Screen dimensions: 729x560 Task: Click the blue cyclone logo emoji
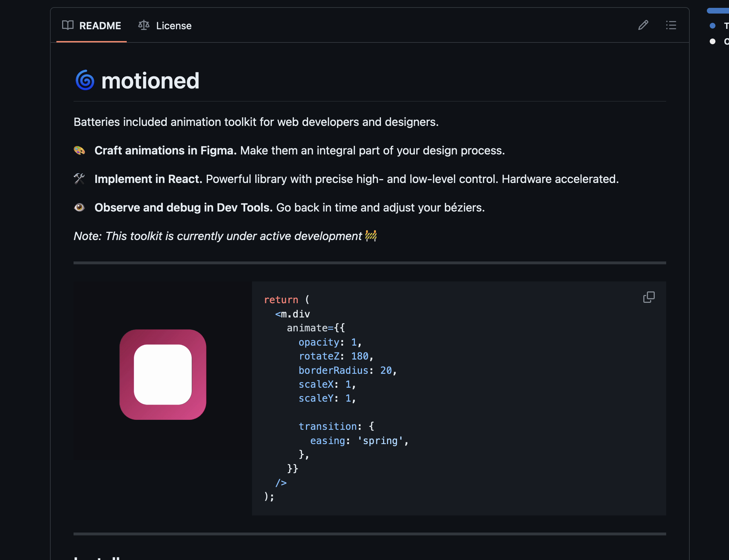coord(85,80)
